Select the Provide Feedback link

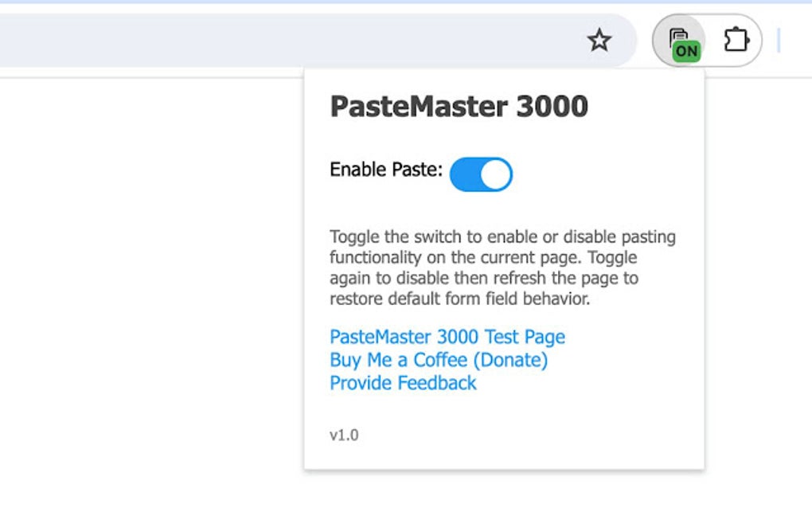pos(402,383)
